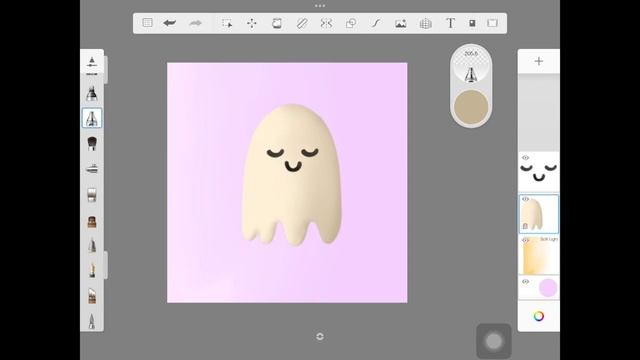This screenshot has height=360, width=640.
Task: Choose the black round paint brush
Action: pyautogui.click(x=92, y=143)
